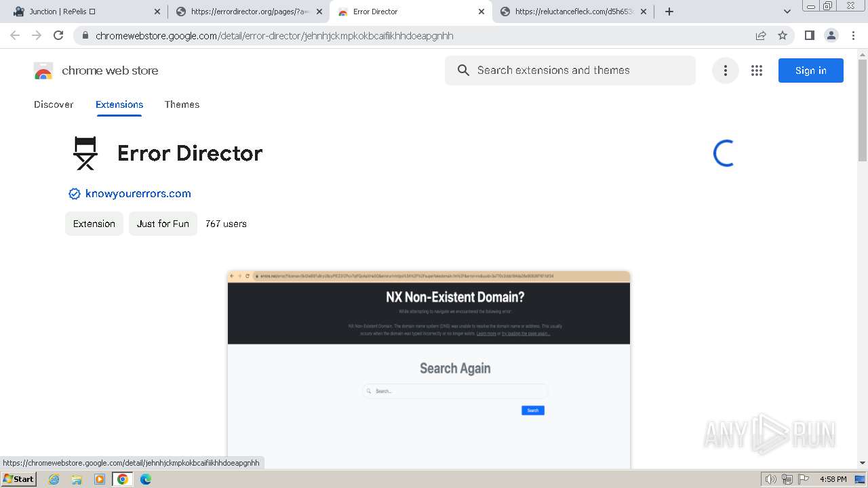Click the Sign in button
Screen dimensions: 868x488
(810, 70)
